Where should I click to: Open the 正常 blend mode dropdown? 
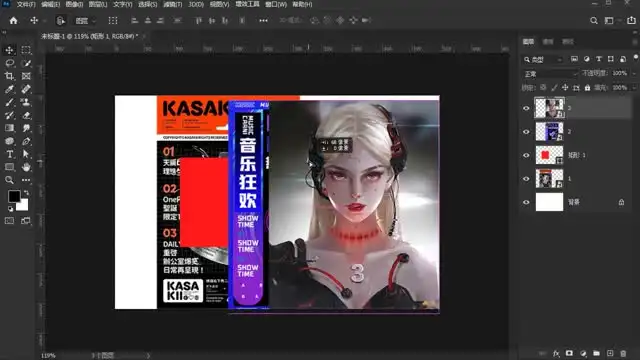pos(551,74)
